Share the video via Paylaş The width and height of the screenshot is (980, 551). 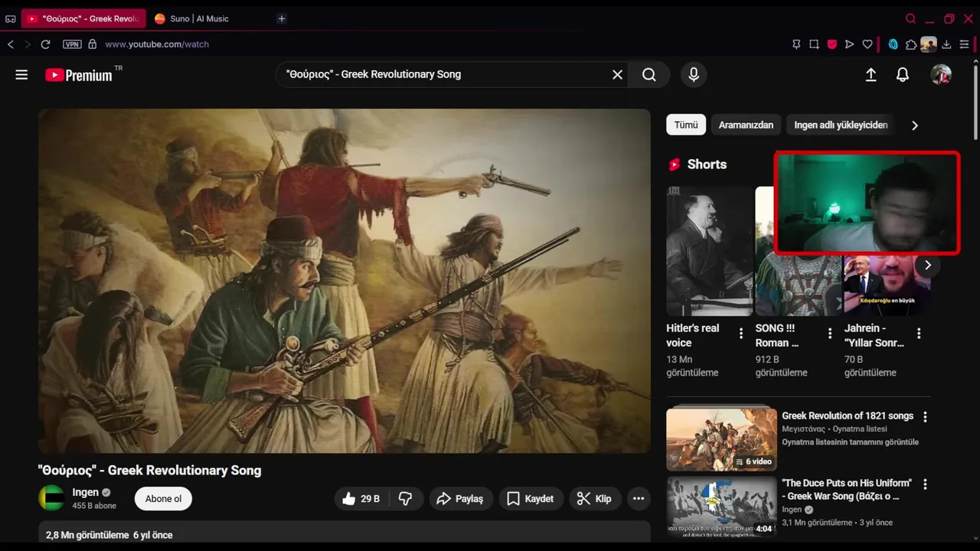click(x=460, y=498)
